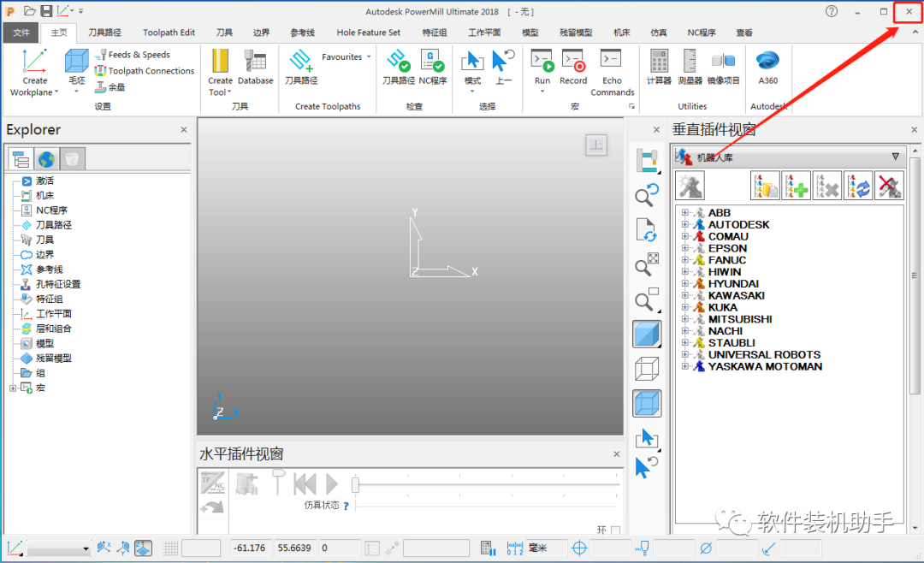The width and height of the screenshot is (924, 563).
Task: Click the 余量 thickness icon
Action: pyautogui.click(x=101, y=86)
